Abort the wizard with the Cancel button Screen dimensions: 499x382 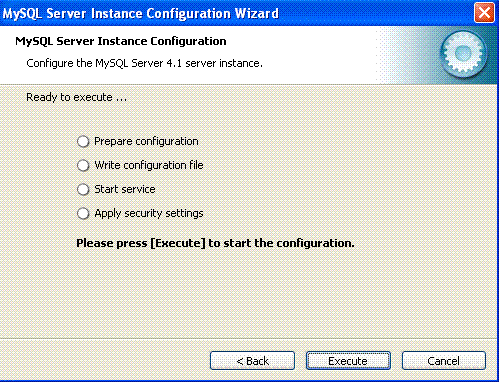(444, 361)
